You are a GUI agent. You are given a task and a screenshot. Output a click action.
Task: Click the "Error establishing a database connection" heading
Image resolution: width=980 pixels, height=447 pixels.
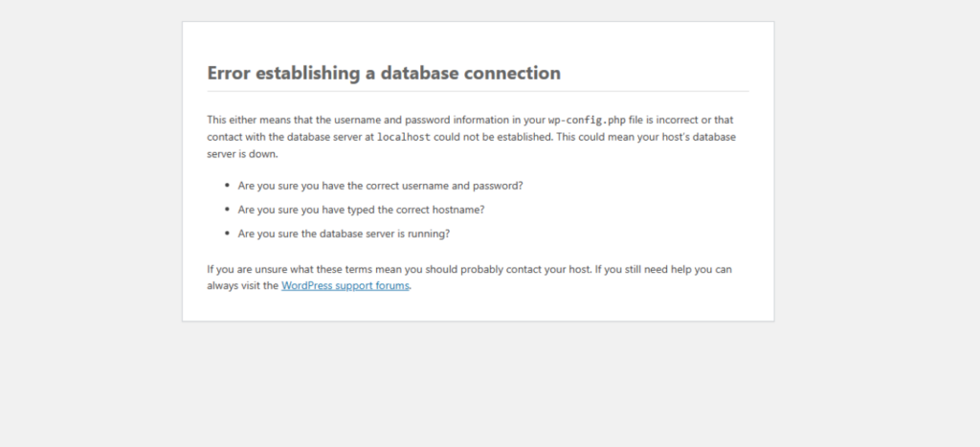tap(384, 73)
